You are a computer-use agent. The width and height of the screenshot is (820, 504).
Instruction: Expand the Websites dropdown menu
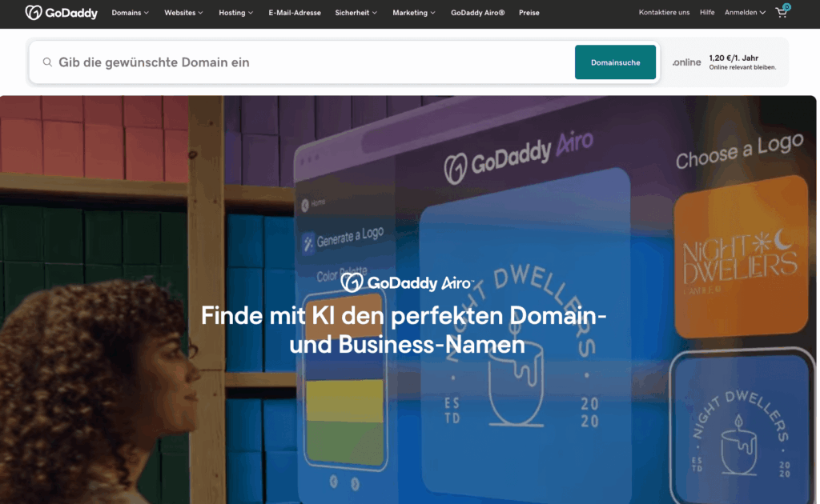183,13
